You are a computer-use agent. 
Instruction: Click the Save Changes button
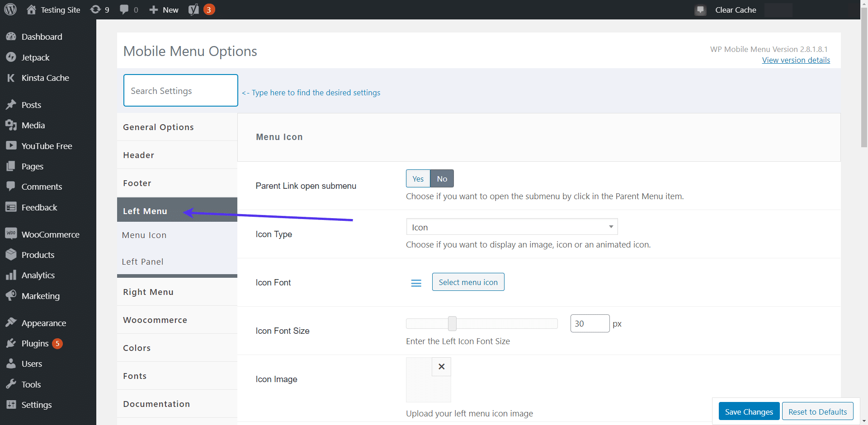[749, 411]
